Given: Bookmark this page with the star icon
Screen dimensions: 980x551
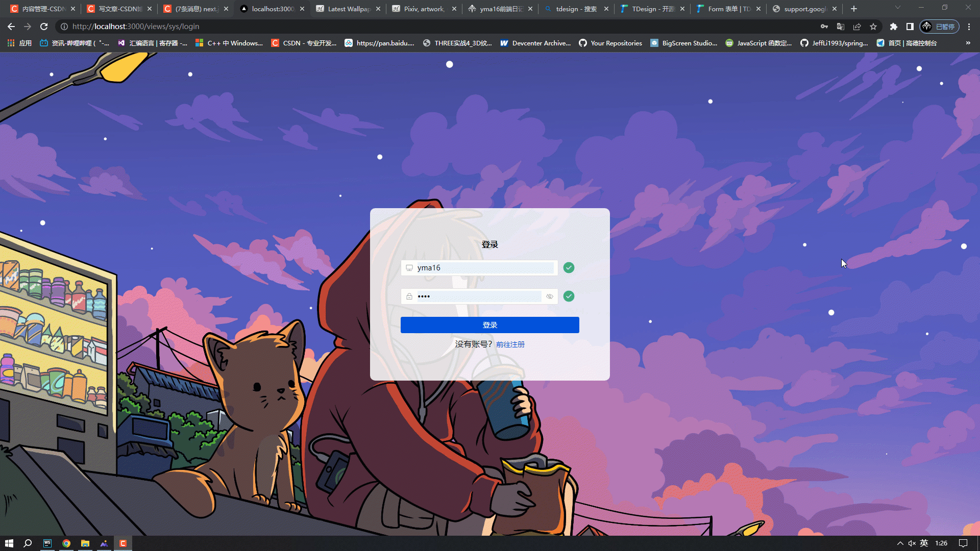Looking at the screenshot, I should coord(873,27).
